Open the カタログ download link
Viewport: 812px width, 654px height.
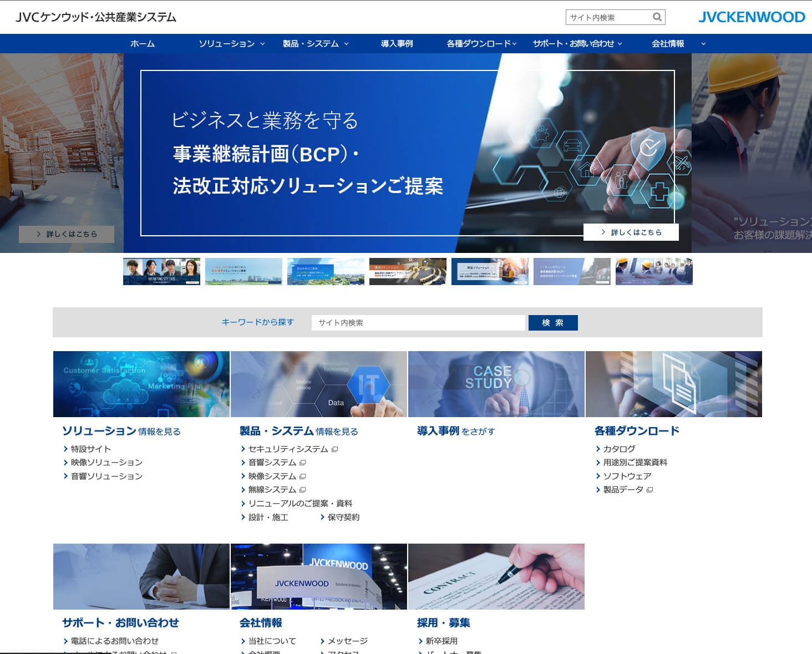(x=620, y=449)
